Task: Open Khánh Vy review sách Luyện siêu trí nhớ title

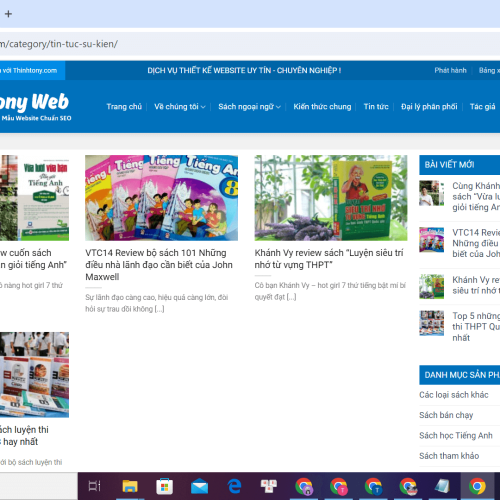Action: [329, 259]
